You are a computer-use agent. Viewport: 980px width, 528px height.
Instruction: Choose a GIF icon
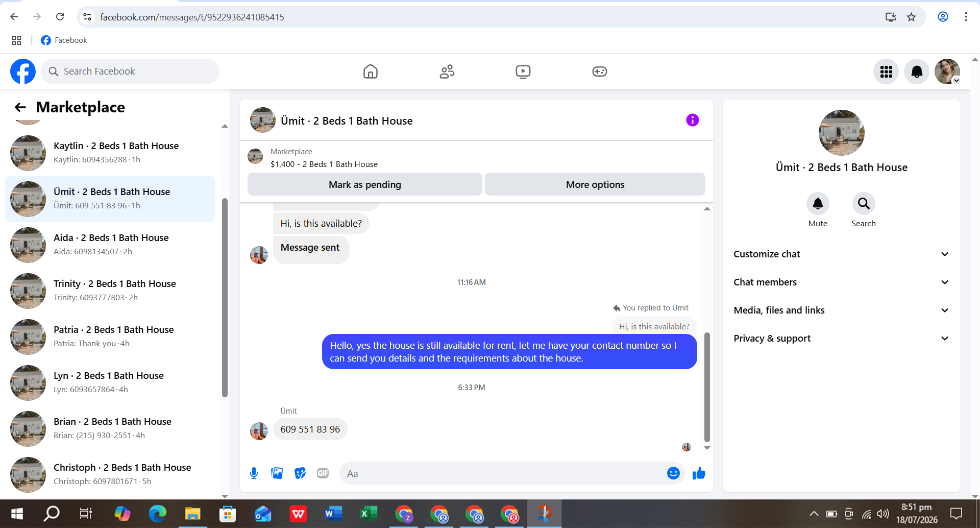(323, 473)
